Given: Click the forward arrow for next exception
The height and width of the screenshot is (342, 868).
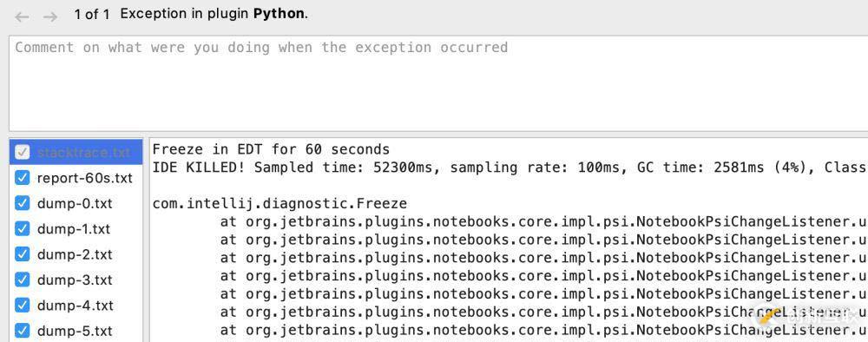Looking at the screenshot, I should pos(50,16).
